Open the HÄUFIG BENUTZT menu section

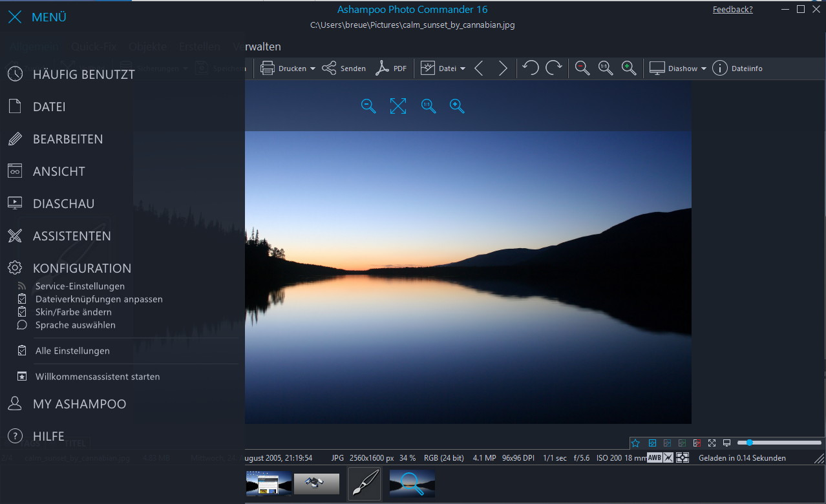(x=84, y=74)
